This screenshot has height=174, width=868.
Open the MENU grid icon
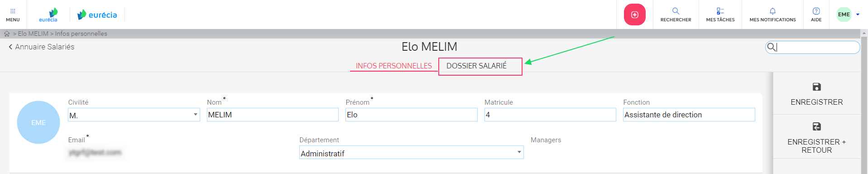[x=13, y=11]
